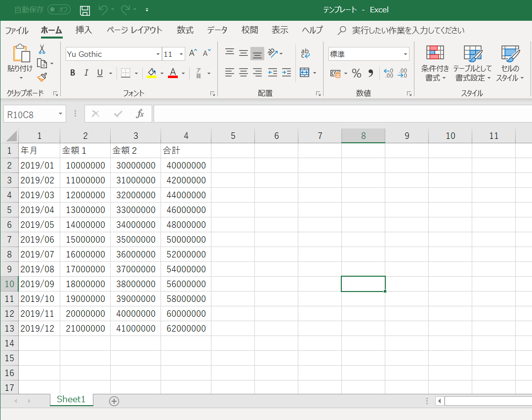
Task: Switch to the 挿入 tab
Action: click(84, 30)
